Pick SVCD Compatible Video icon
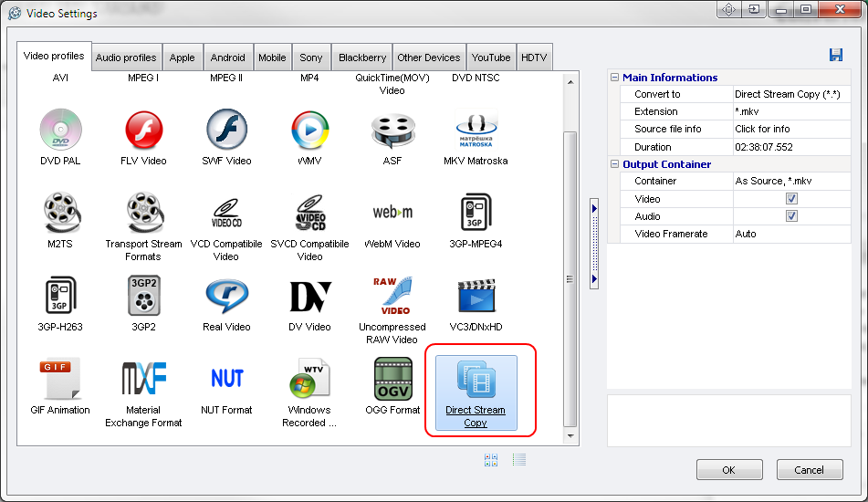The height and width of the screenshot is (502, 868). pyautogui.click(x=310, y=213)
